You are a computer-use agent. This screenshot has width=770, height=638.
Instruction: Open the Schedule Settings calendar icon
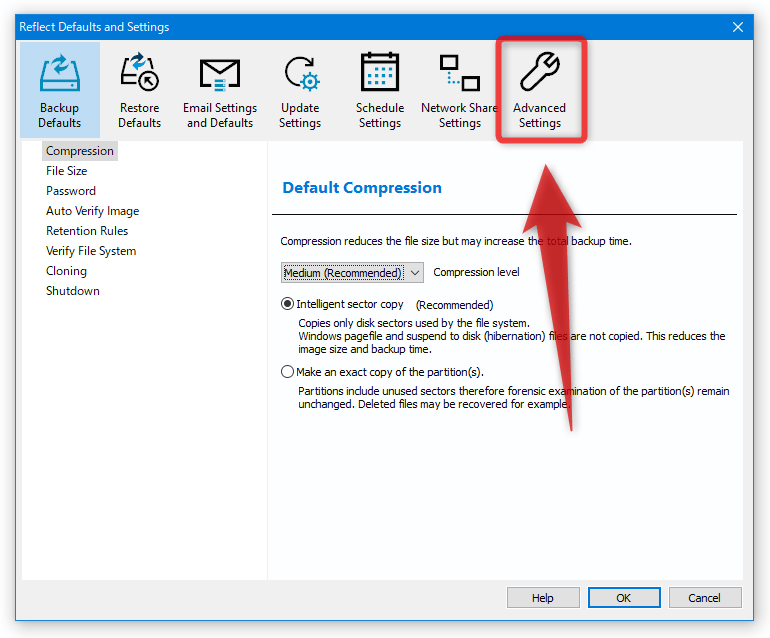pyautogui.click(x=380, y=72)
